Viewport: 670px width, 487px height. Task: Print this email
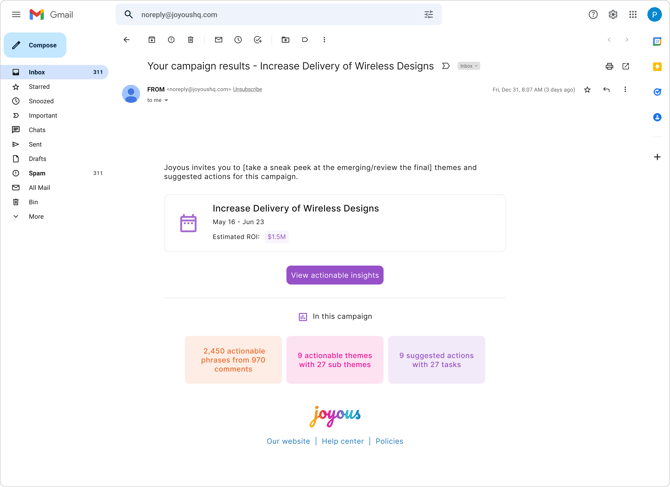609,67
